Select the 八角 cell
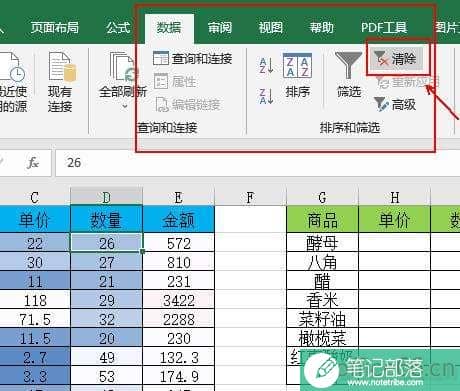Viewport: 460px width, 391px height. (x=322, y=262)
